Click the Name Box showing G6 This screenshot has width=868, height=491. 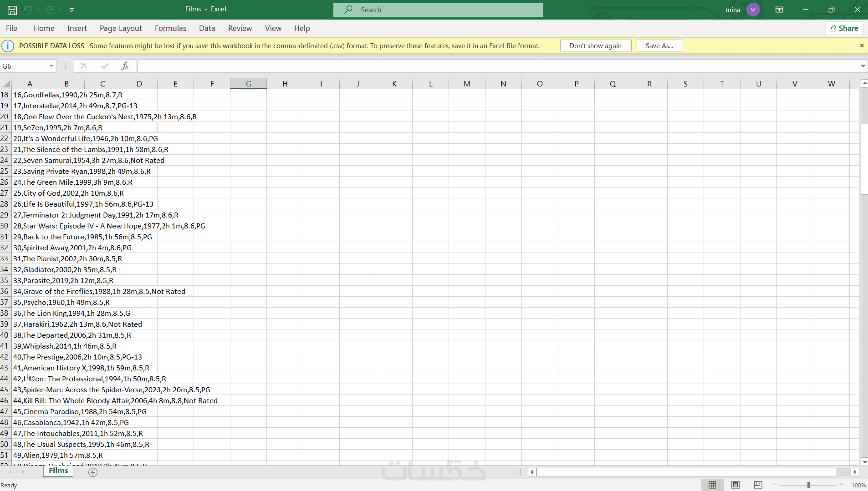click(x=24, y=66)
